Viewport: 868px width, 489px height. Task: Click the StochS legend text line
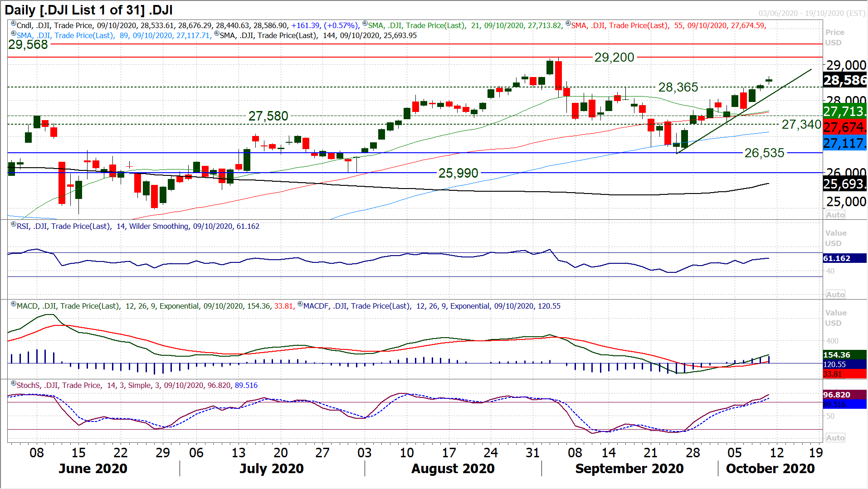click(137, 385)
